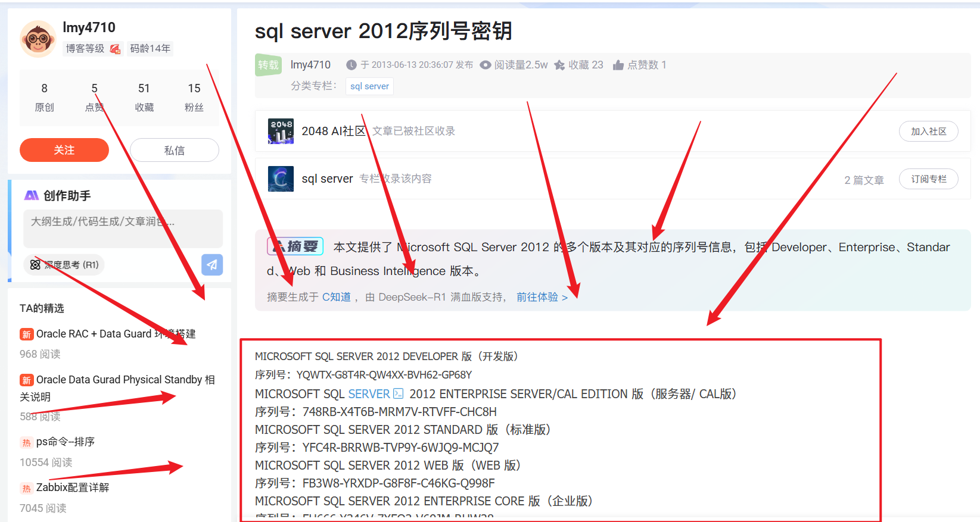This screenshot has width=980, height=522.
Task: Select serial YFC4R-BRRWB-TVP9Y-6WJQ9-MCJQ7
Action: 400,448
